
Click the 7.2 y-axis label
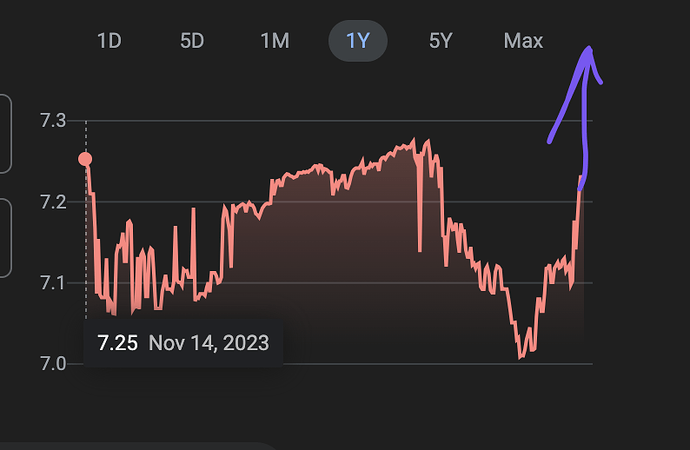[53, 202]
